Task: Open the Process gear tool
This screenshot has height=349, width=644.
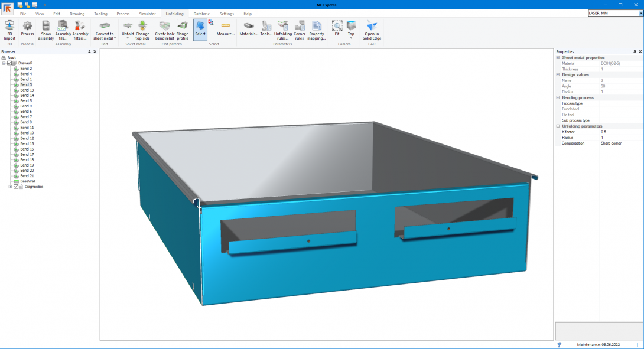Action: [27, 29]
